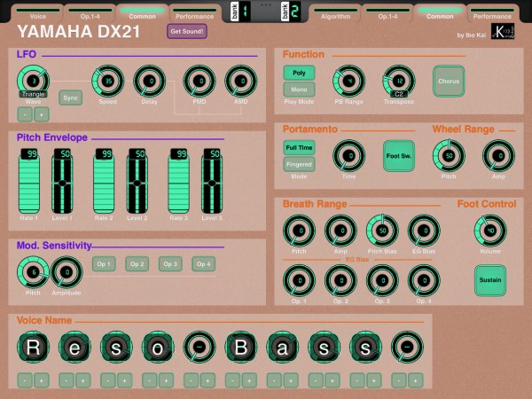
Task: Click plus under the last voice name character
Action: pyautogui.click(x=416, y=380)
